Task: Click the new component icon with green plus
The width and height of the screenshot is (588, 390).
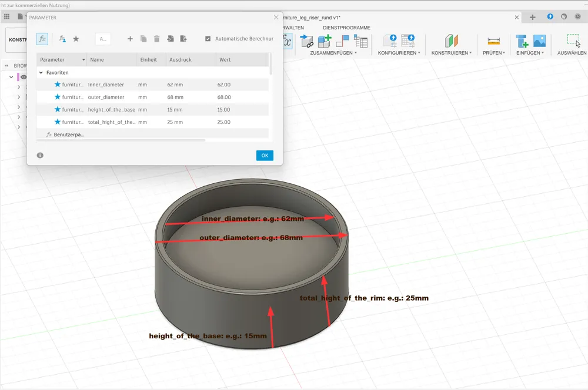Action: click(325, 41)
